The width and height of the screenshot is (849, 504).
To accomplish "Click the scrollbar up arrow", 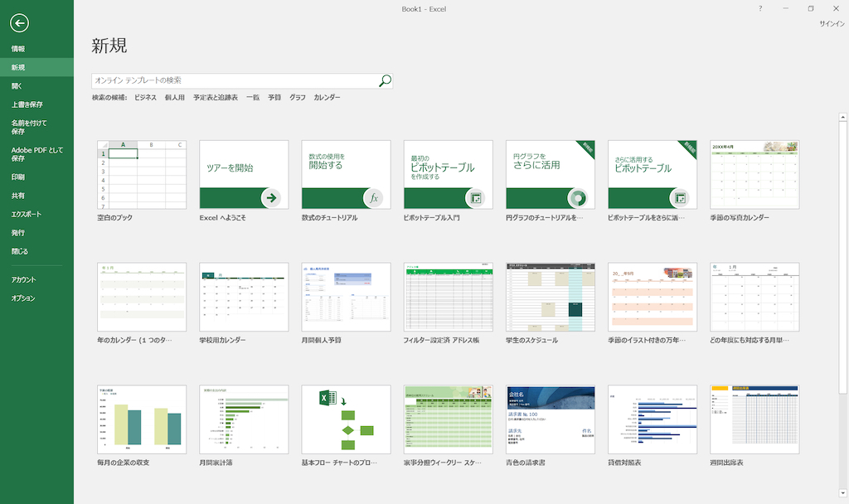I will (842, 117).
